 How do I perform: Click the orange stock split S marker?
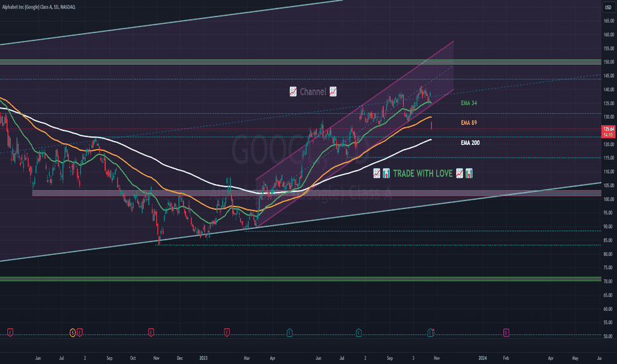72,333
